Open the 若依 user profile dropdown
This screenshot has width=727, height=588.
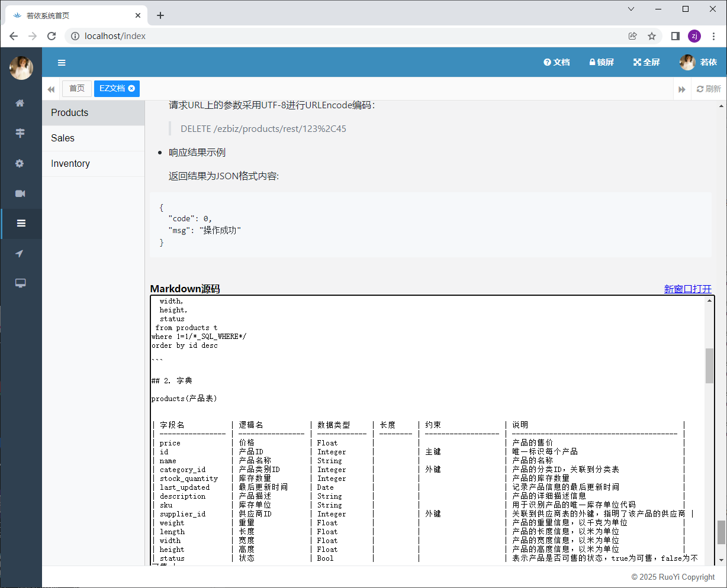[699, 62]
